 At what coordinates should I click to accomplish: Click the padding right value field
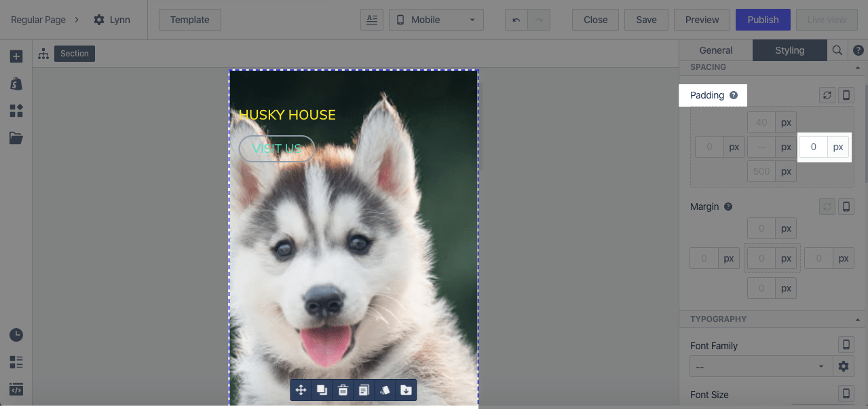(813, 147)
